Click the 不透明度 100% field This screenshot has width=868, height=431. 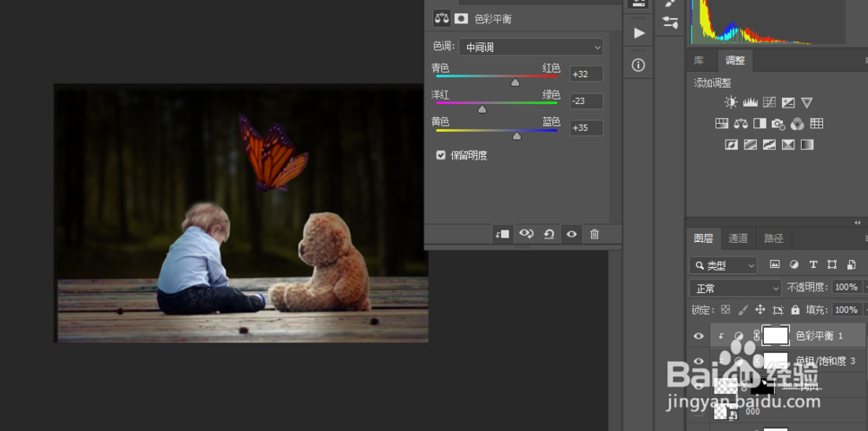pyautogui.click(x=847, y=287)
